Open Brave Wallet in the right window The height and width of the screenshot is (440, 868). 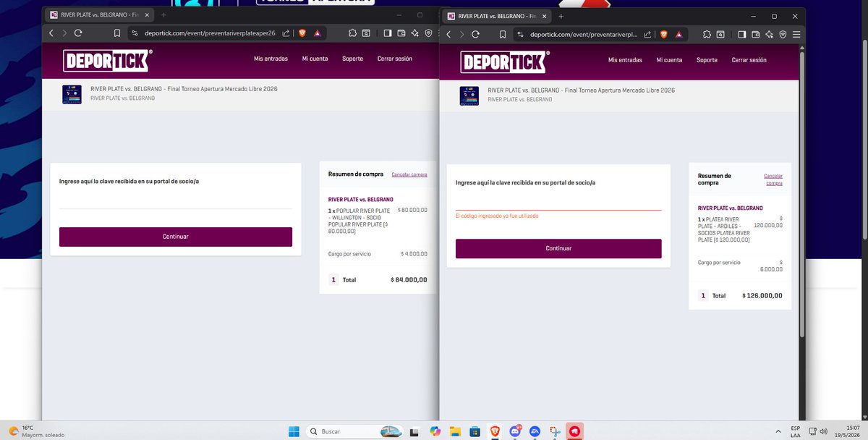coord(756,34)
